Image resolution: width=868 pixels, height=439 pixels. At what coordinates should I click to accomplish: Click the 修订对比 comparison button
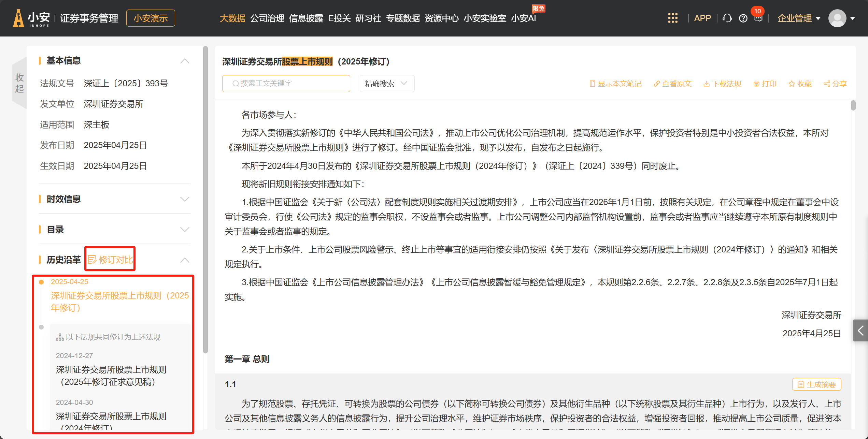(x=110, y=260)
